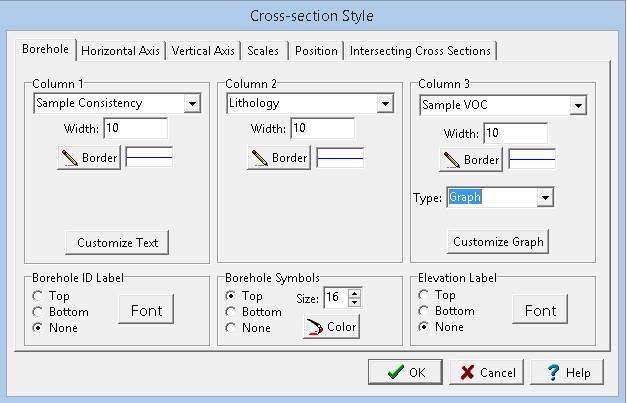
Task: Open Help with the question mark button
Action: (568, 372)
